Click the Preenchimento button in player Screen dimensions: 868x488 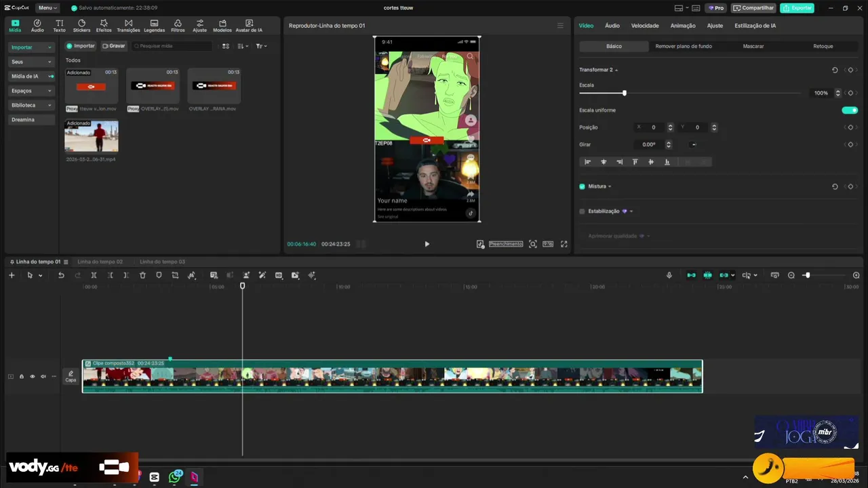coord(506,244)
